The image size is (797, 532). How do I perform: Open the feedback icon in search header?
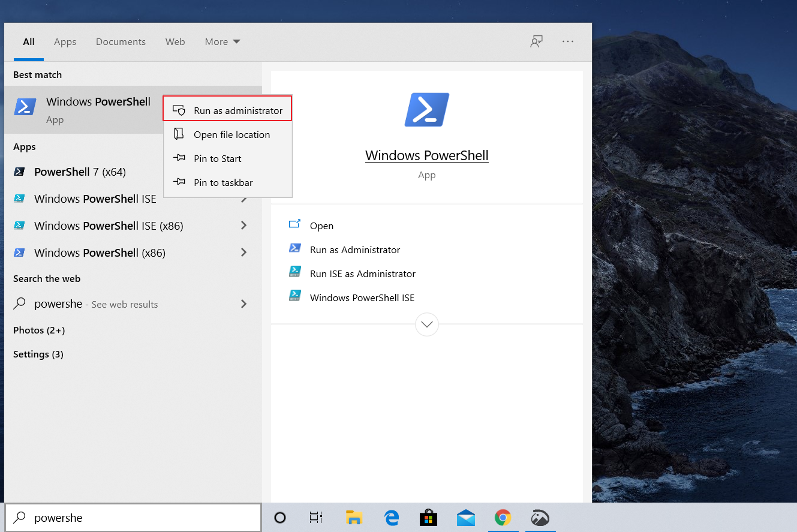click(x=536, y=41)
